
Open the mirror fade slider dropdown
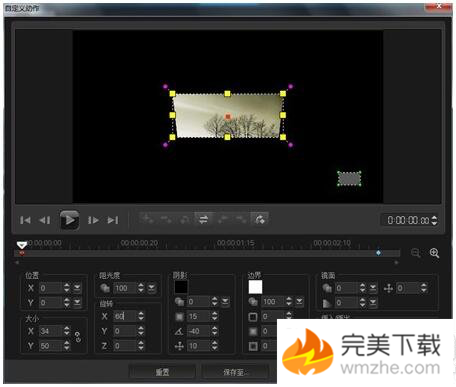(x=373, y=303)
